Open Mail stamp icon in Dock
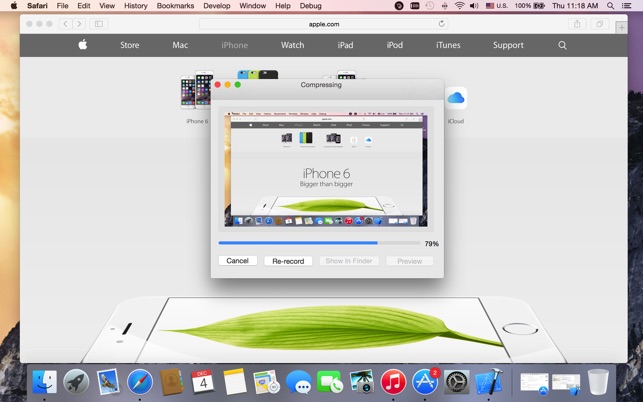The height and width of the screenshot is (402, 643). click(108, 382)
